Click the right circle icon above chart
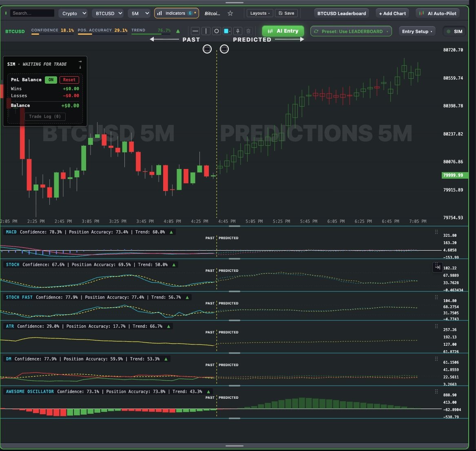Viewport: 476px width, 451px height. pyautogui.click(x=224, y=49)
